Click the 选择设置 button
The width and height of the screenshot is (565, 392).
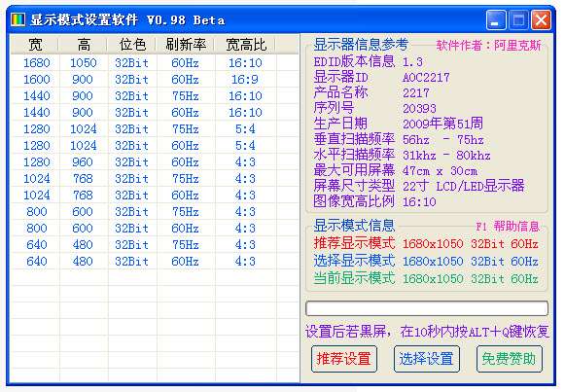point(427,359)
